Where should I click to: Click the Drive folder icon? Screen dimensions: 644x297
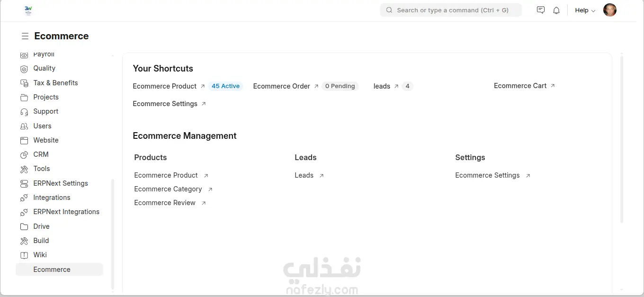(x=24, y=227)
